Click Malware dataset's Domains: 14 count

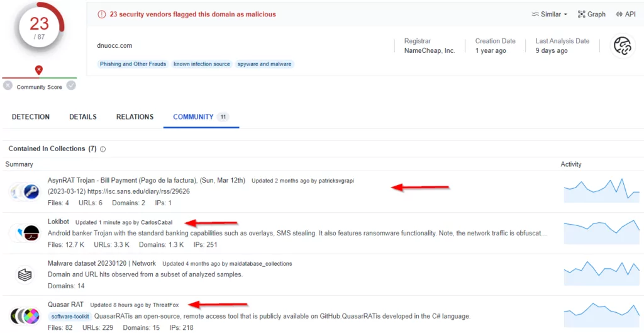(66, 286)
